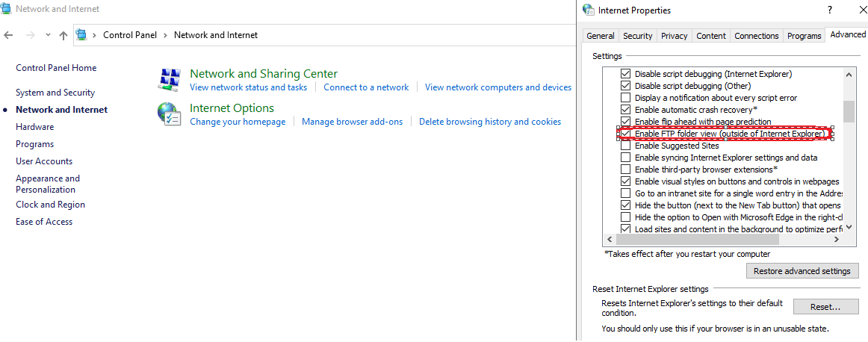Click Change your homepage link

click(x=238, y=122)
